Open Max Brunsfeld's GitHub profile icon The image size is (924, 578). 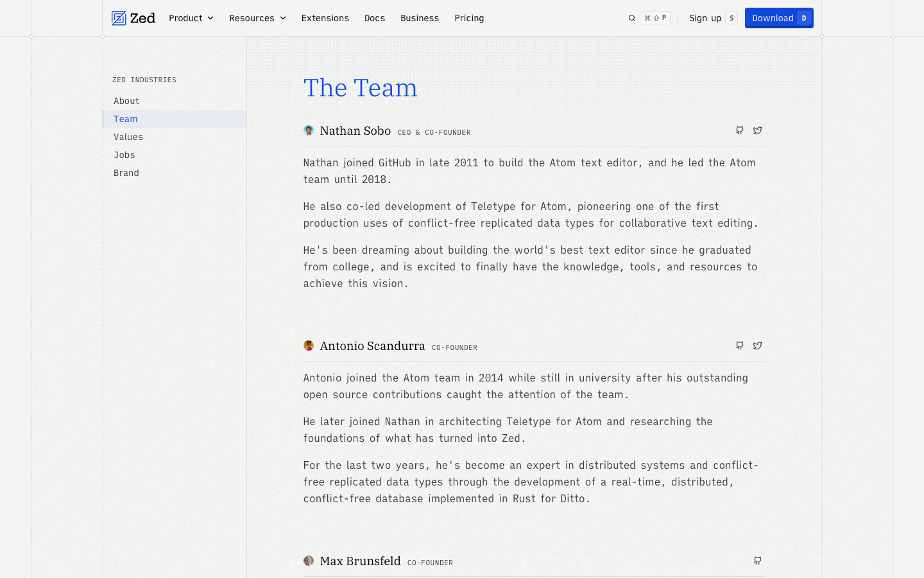click(758, 561)
